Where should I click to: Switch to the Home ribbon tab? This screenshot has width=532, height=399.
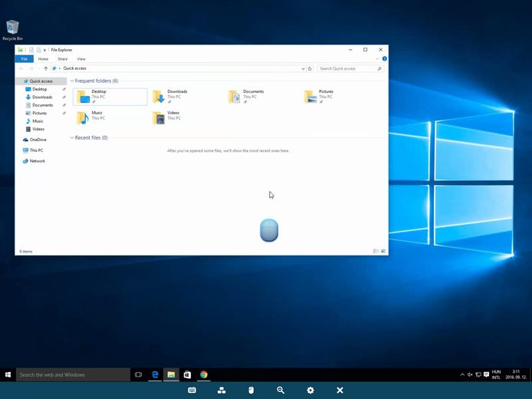point(43,59)
